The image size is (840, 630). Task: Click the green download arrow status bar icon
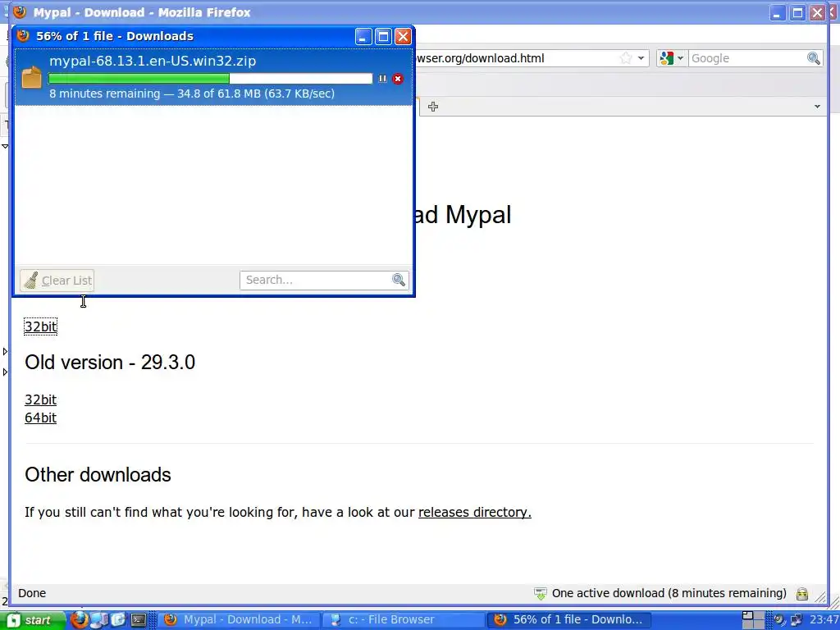coord(540,594)
